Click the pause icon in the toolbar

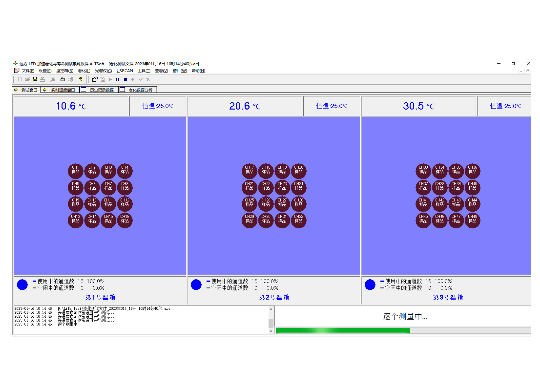click(117, 80)
